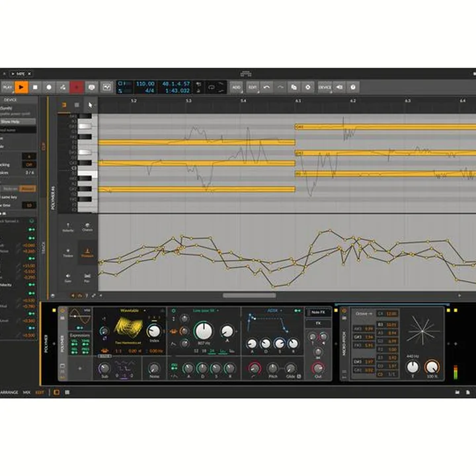Viewport: 476px width, 476px height.
Task: Select the pointer tool in note editor
Action: pyautogui.click(x=90, y=105)
